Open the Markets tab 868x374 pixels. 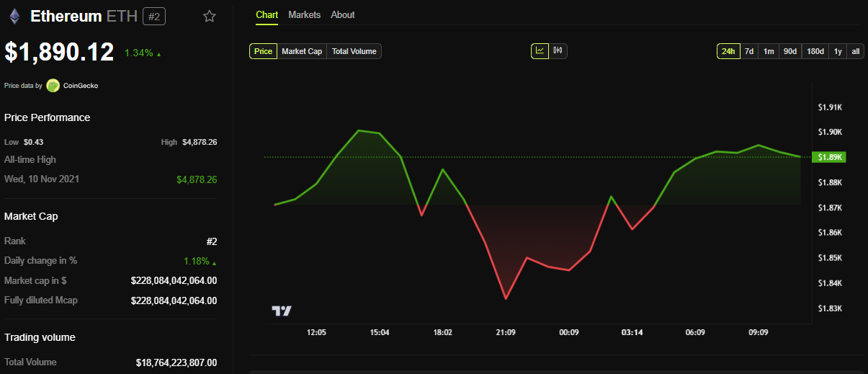[x=305, y=14]
